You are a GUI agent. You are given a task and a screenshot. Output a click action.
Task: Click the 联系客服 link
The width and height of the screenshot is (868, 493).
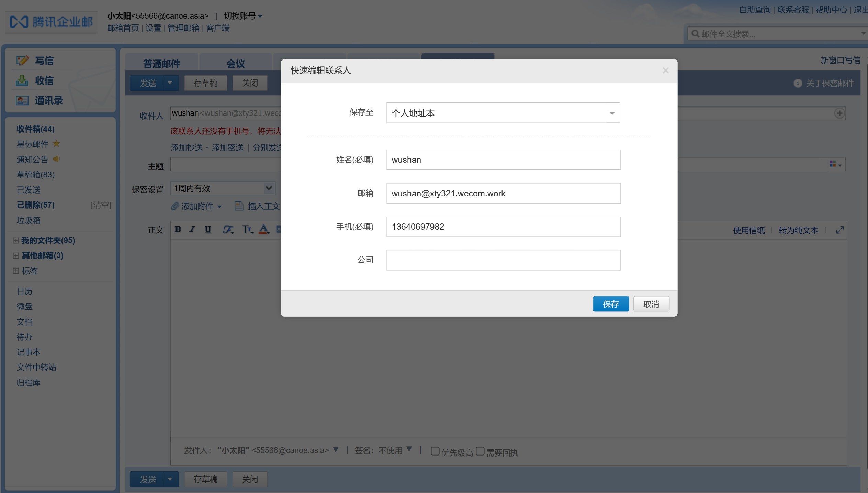pyautogui.click(x=793, y=10)
